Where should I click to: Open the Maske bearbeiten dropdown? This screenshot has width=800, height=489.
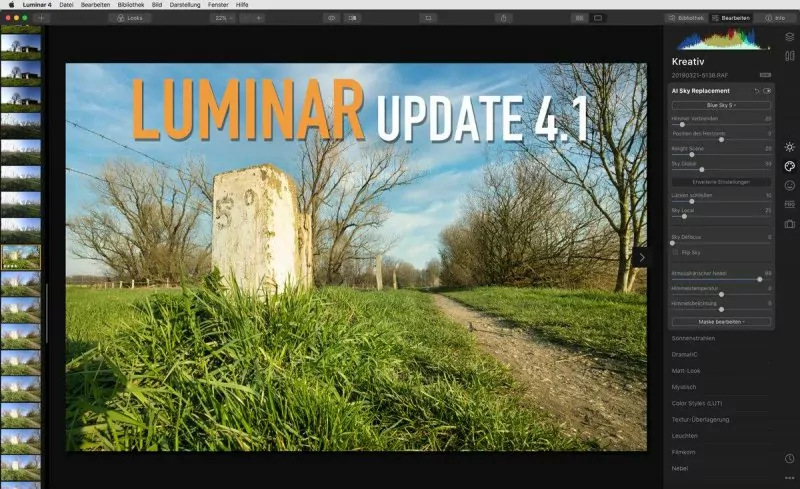point(721,322)
